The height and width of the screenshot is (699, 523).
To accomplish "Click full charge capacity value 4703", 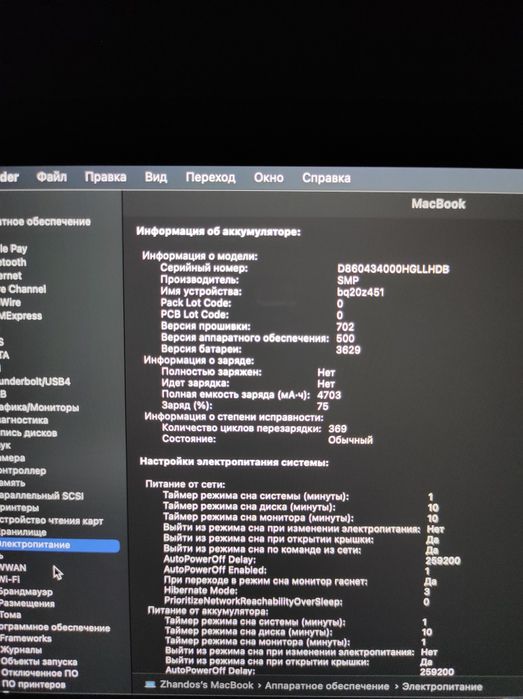I will coord(329,395).
